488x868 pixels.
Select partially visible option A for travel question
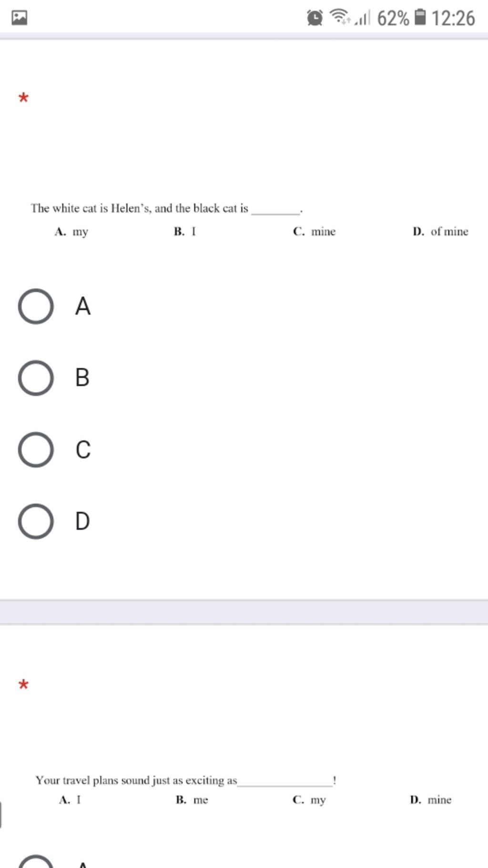coord(36,861)
